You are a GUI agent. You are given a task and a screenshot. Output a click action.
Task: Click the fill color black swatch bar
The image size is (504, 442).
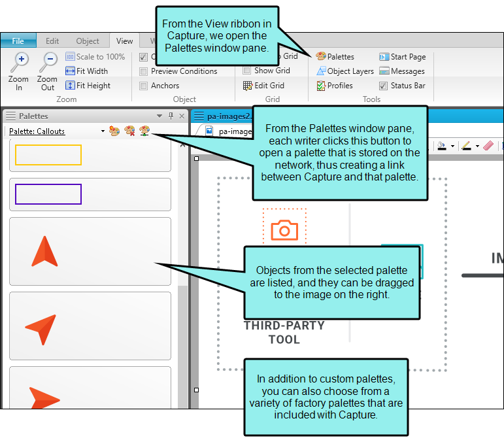coord(442,149)
